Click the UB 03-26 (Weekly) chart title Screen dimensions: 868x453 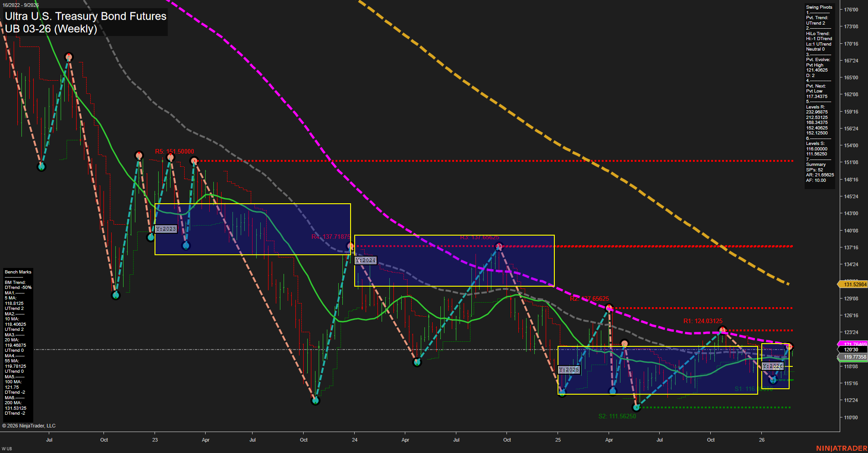51,28
